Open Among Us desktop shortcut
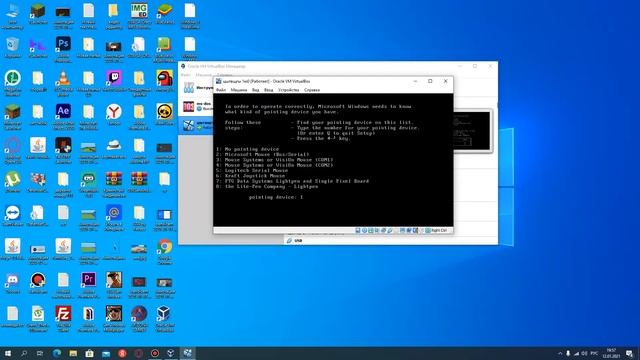Image resolution: width=640 pixels, height=360 pixels. pyautogui.click(x=164, y=81)
